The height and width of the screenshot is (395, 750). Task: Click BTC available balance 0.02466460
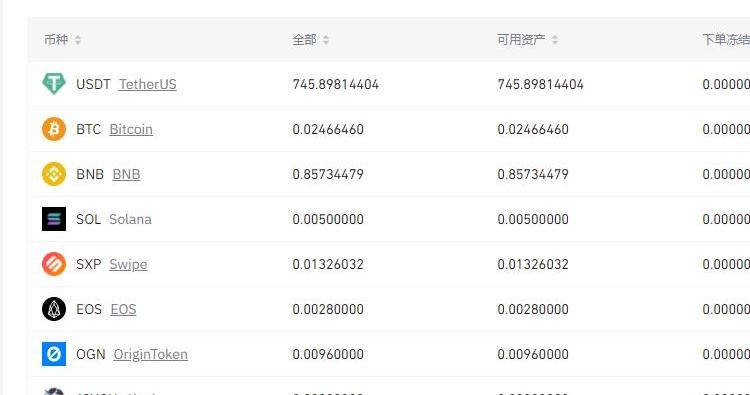tap(533, 129)
